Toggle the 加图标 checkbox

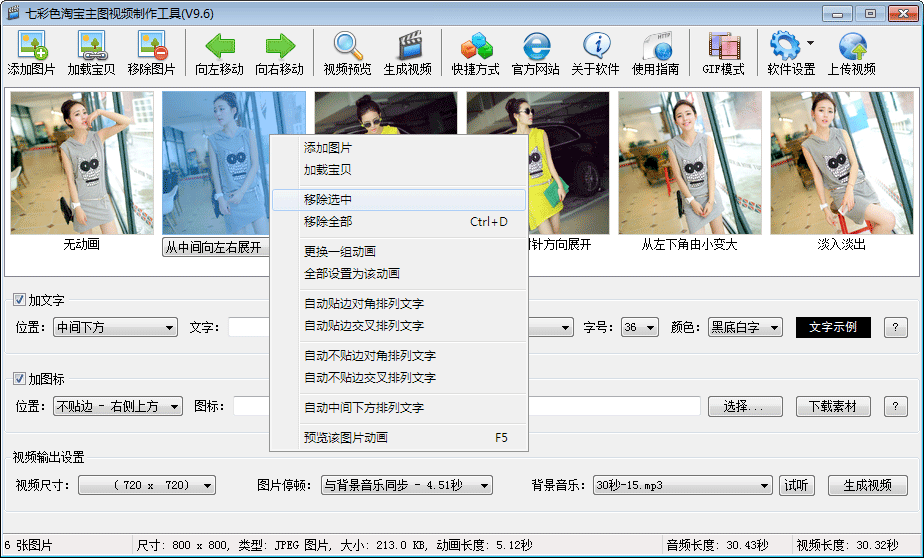point(19,378)
